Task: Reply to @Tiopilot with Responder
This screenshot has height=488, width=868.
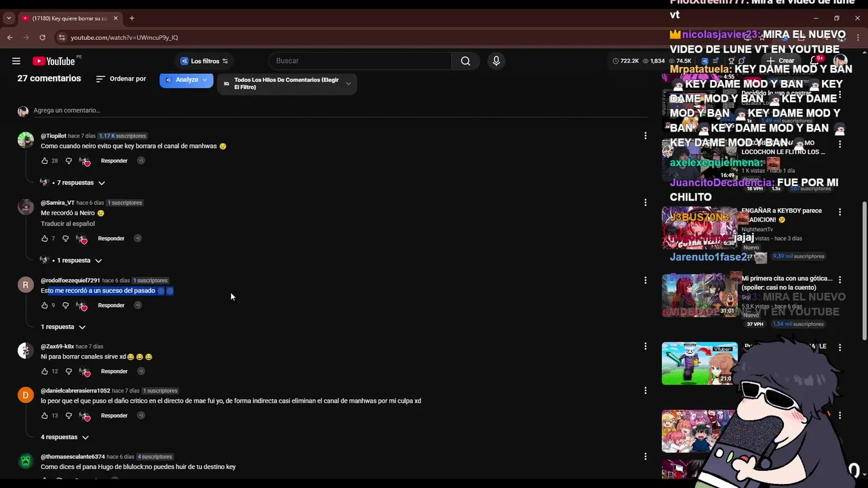Action: tap(114, 161)
